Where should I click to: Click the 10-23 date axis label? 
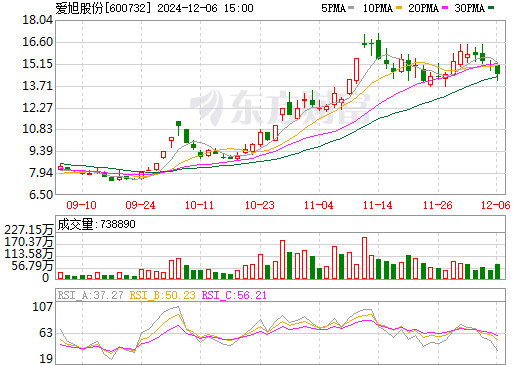259,205
